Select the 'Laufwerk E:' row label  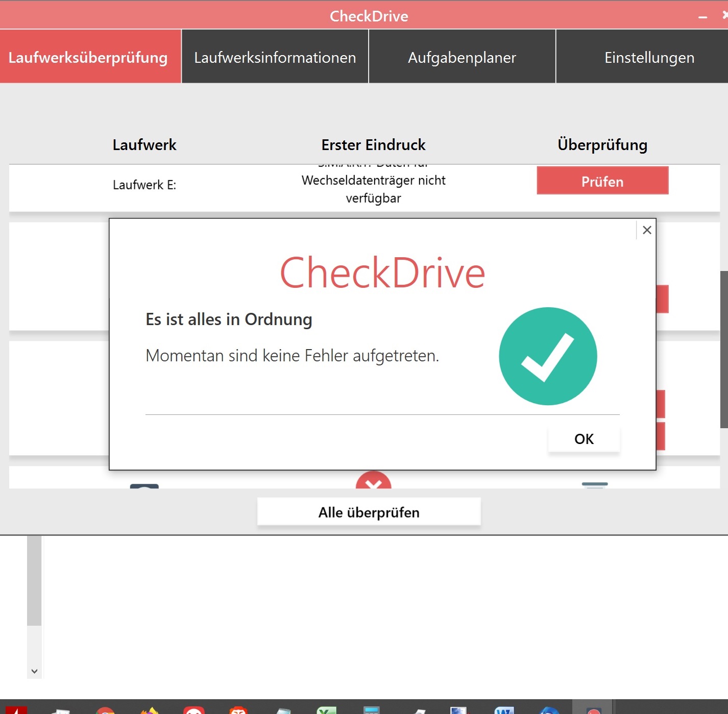(144, 185)
